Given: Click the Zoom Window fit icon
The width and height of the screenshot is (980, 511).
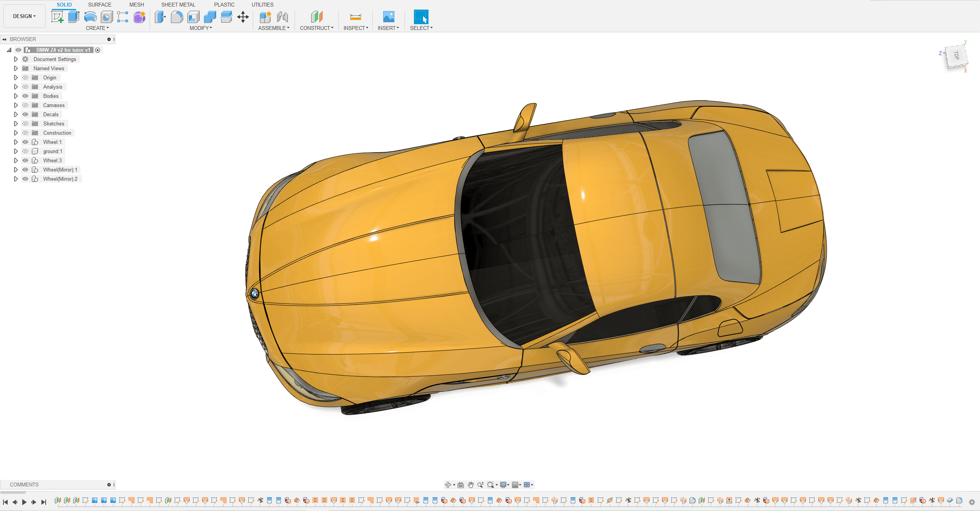Looking at the screenshot, I should click(x=491, y=485).
